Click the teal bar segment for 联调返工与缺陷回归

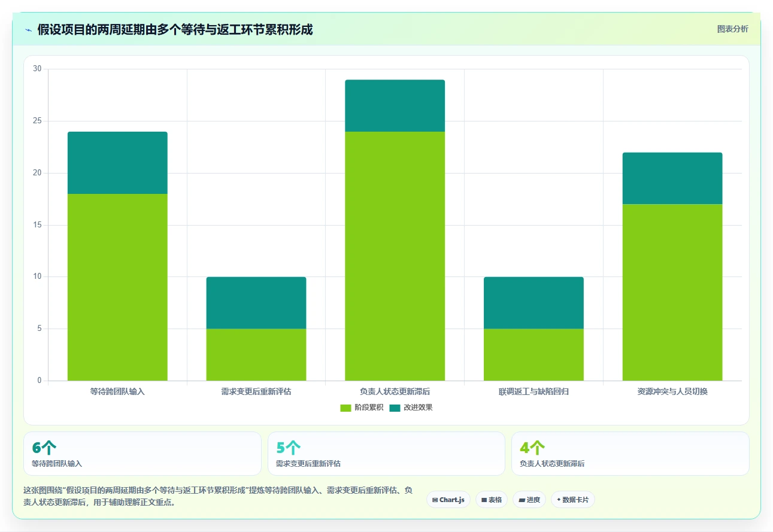pyautogui.click(x=533, y=303)
